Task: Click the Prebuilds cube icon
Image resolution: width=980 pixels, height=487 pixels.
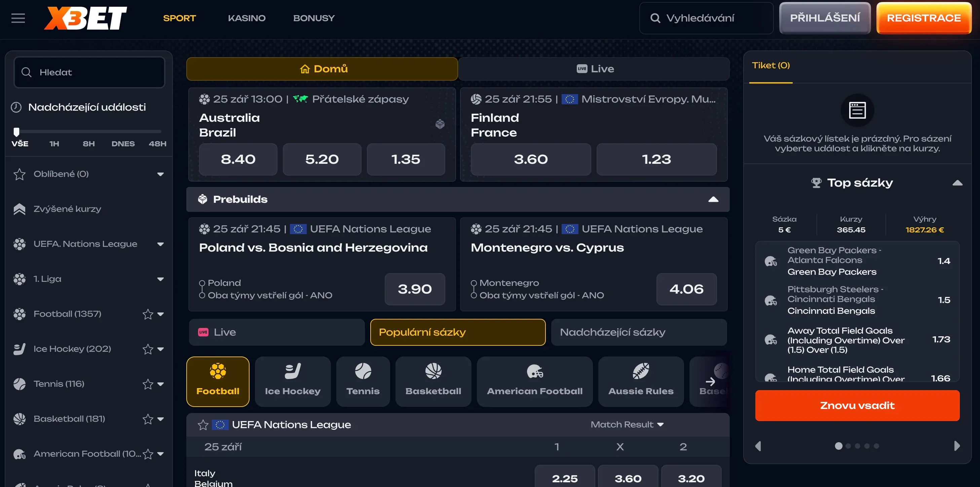Action: (x=202, y=199)
